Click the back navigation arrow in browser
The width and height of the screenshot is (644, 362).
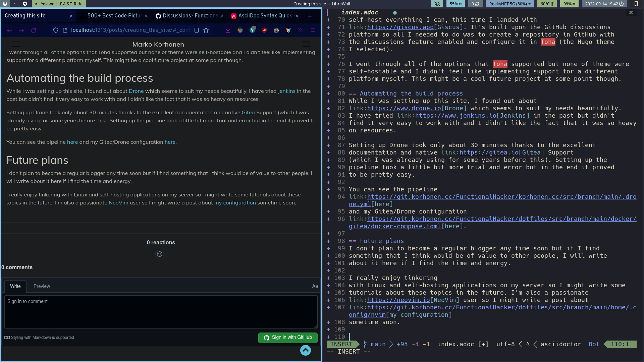pyautogui.click(x=9, y=30)
